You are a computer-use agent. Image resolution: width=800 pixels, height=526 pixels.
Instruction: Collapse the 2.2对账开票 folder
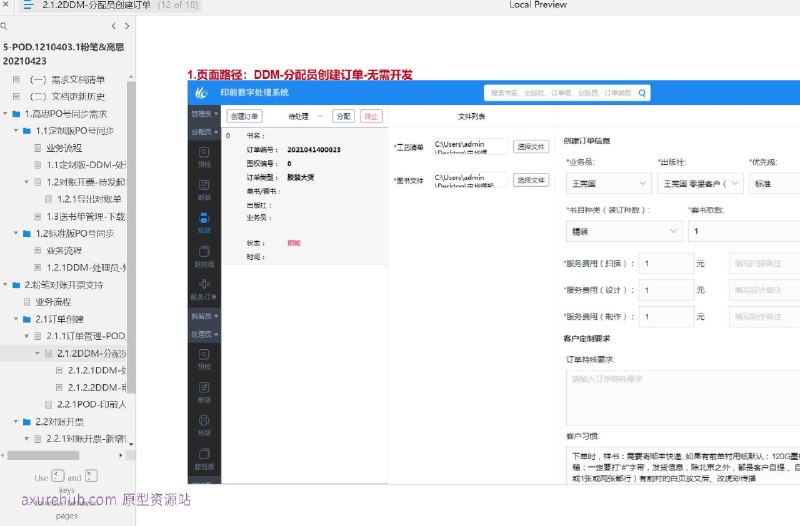(x=16, y=421)
